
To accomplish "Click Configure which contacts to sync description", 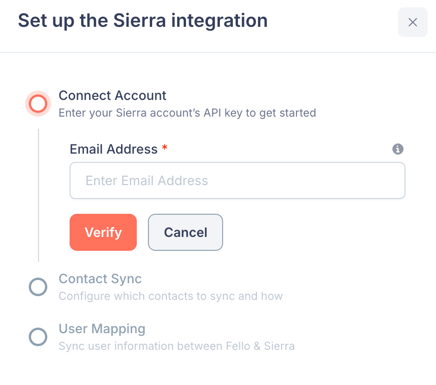I will [171, 296].
